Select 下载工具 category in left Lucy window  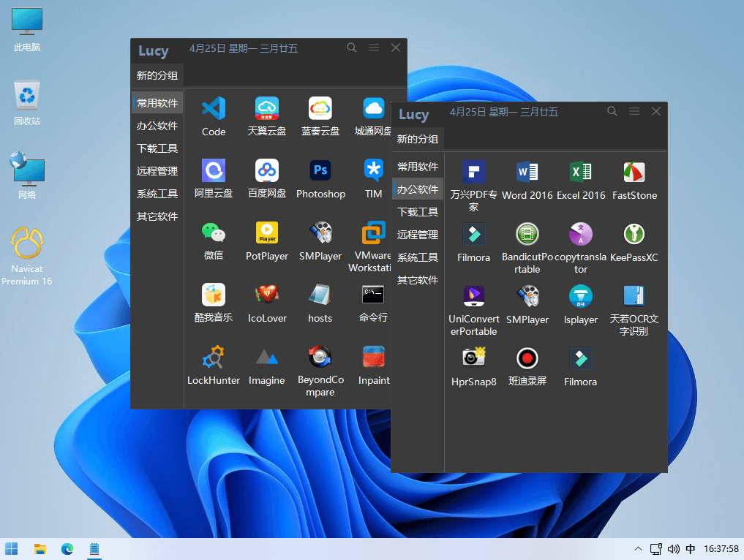(x=157, y=148)
